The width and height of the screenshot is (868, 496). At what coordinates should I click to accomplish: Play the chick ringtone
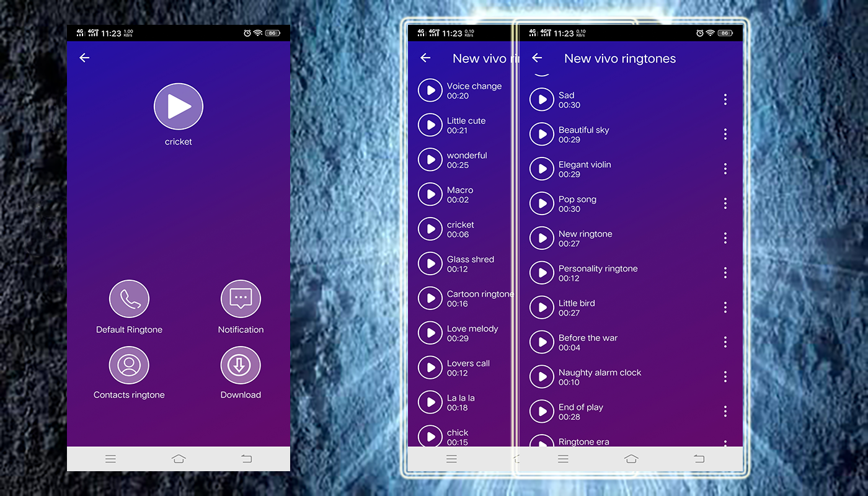pos(430,436)
